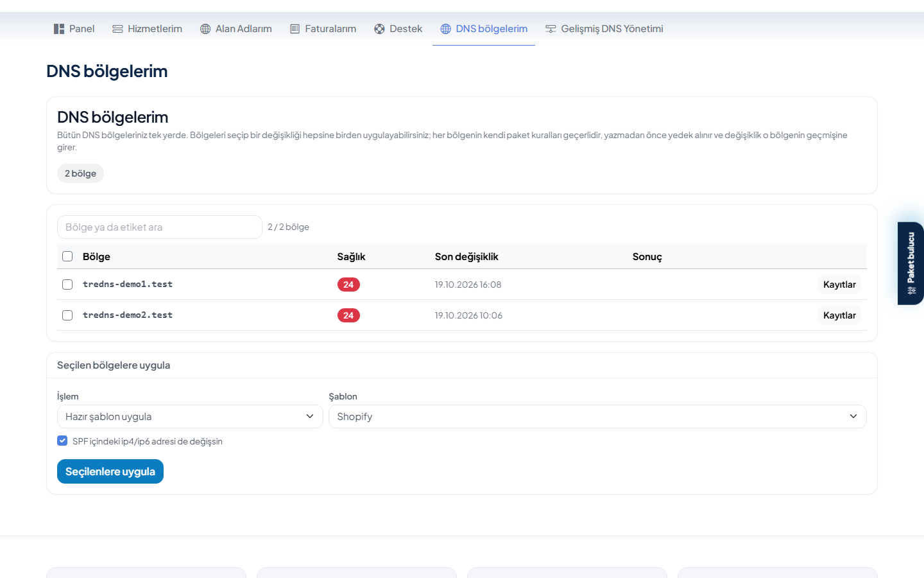Click the Seçilenlere uygula button
Screen dimensions: 924x578
tap(110, 471)
